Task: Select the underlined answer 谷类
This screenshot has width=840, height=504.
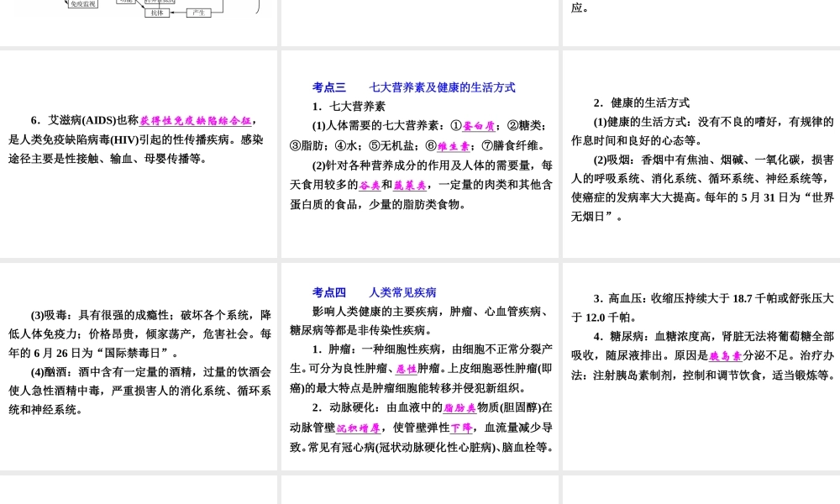Action: [370, 186]
